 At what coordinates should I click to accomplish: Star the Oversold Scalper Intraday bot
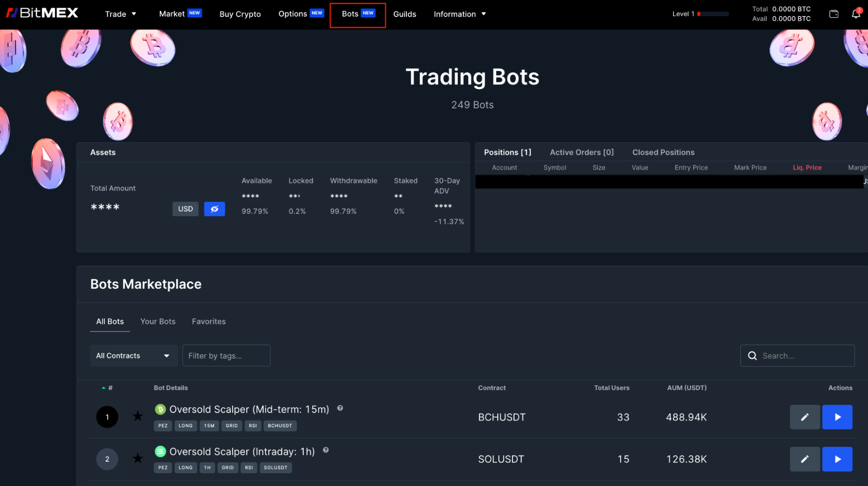point(138,458)
